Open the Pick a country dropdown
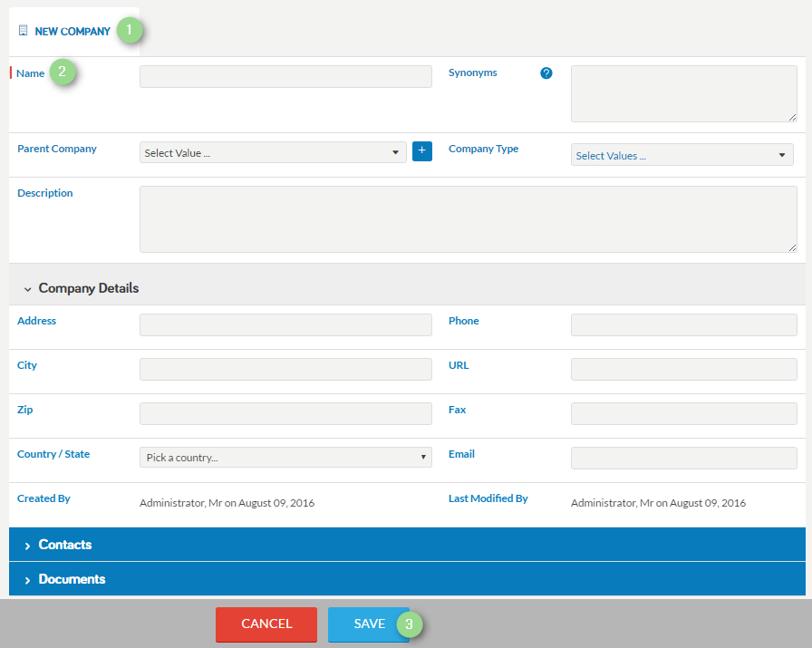The width and height of the screenshot is (812, 648). (285, 458)
